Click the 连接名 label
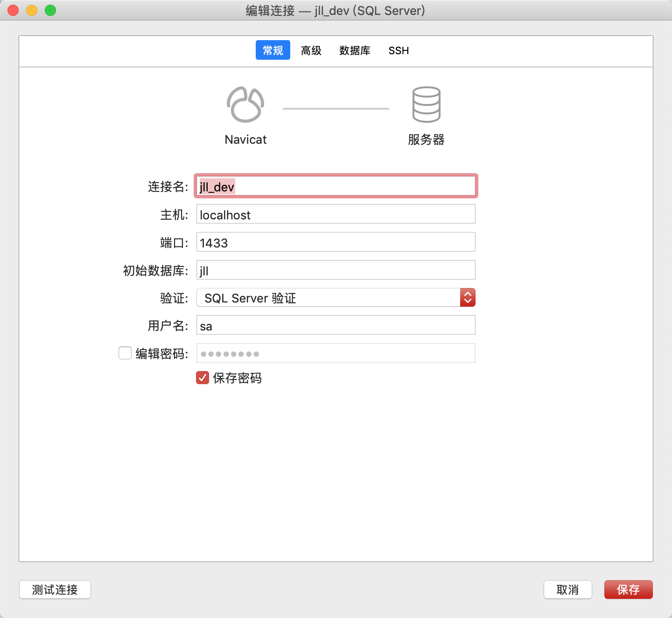The width and height of the screenshot is (672, 618). [168, 187]
